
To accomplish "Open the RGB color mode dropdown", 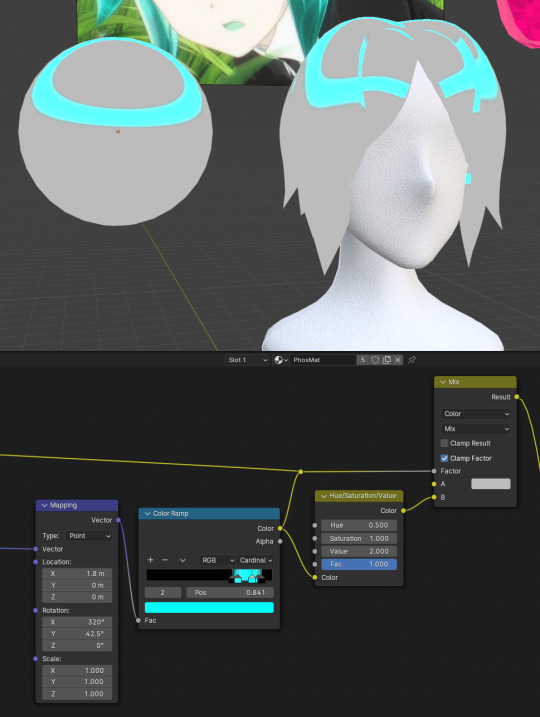I will pyautogui.click(x=217, y=560).
